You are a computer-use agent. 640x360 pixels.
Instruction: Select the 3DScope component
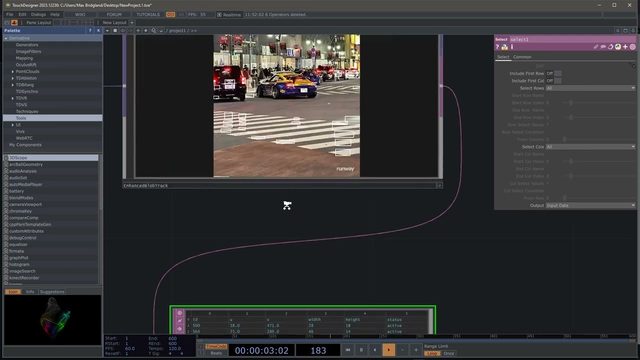51,158
